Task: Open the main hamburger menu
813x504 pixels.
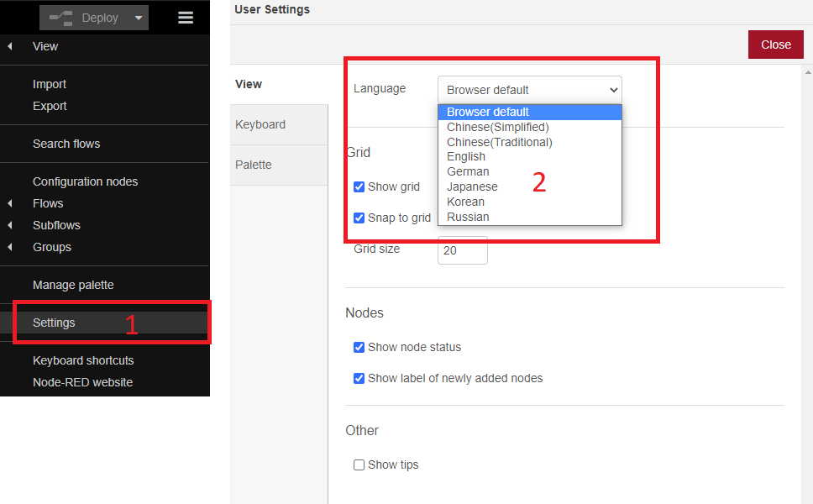Action: pos(185,17)
